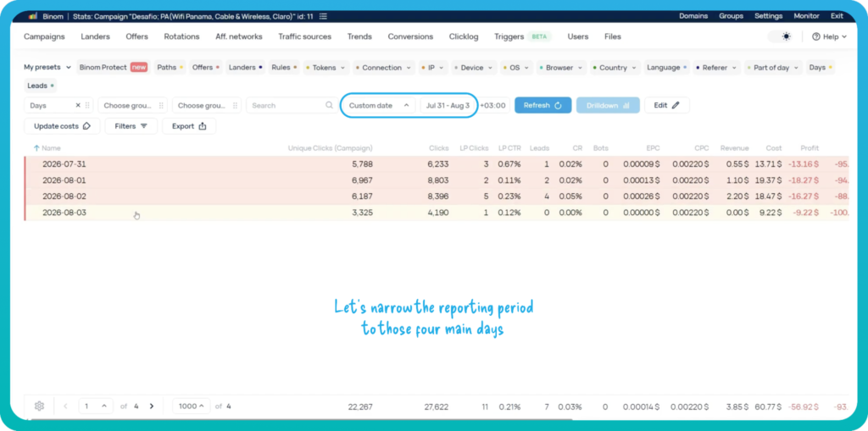Open the 1000 rows per page dropdown
Image resolution: width=868 pixels, height=431 pixels.
192,406
